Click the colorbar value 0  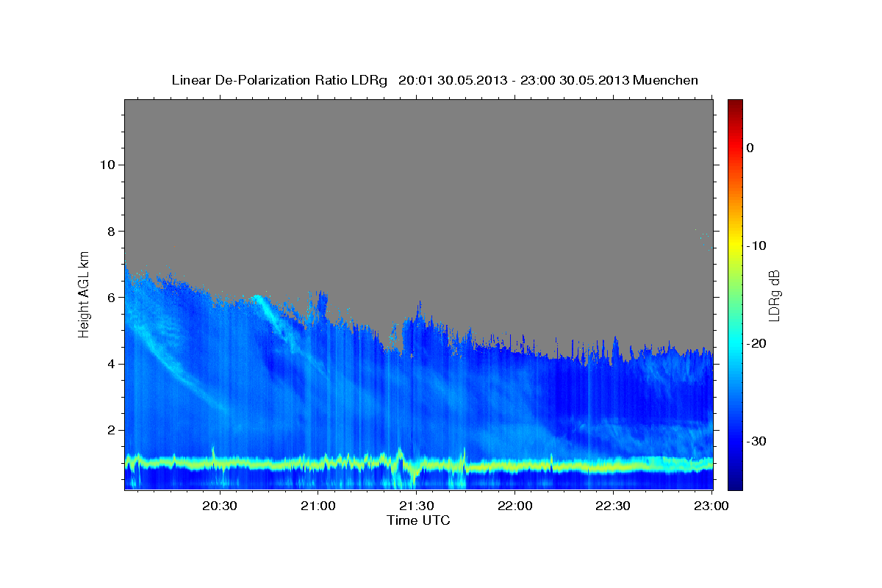point(750,148)
